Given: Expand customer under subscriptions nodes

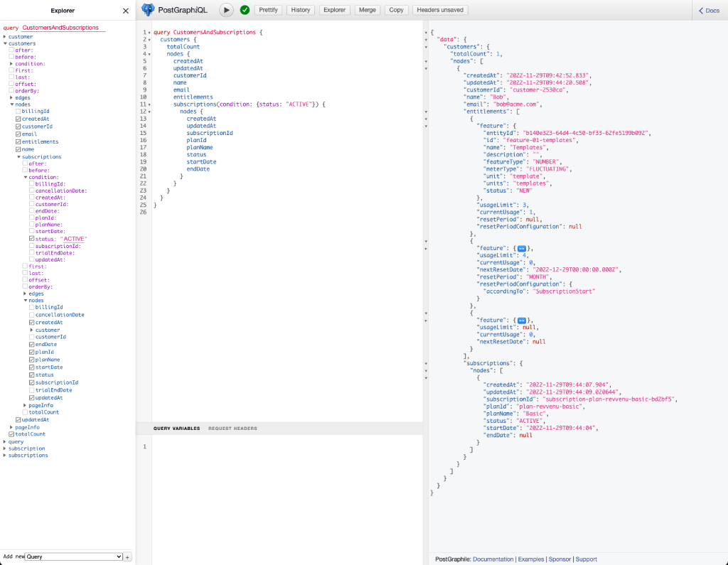Looking at the screenshot, I should [x=31, y=330].
